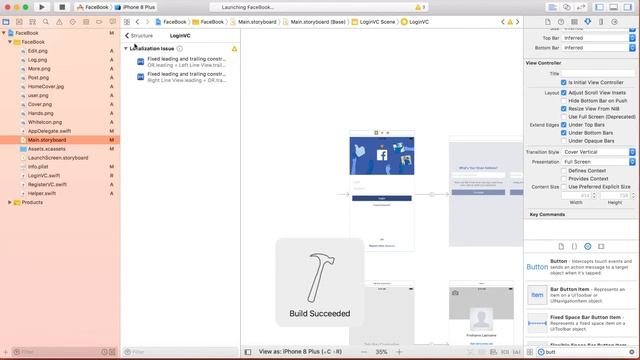Select the Bar Button Item library object
Screen dimensions: 640x360
click(580, 295)
